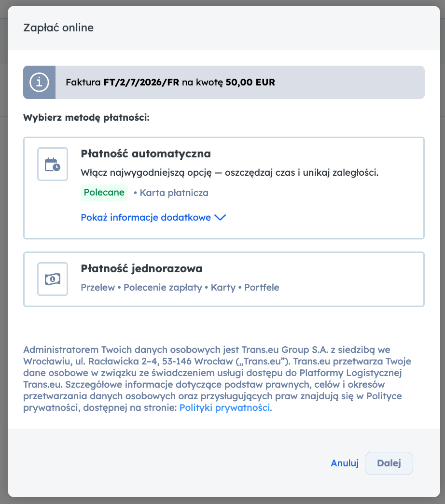Click the Karty payment method text

tap(223, 287)
